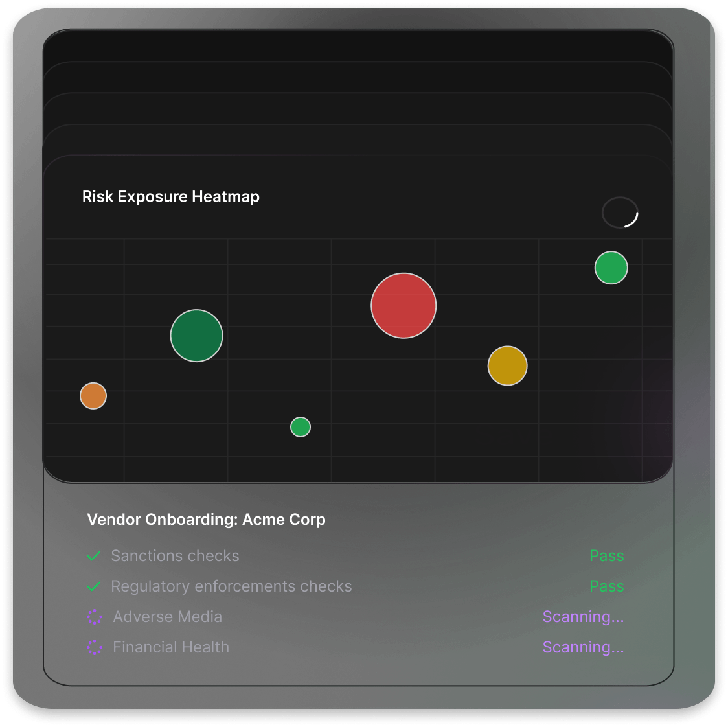Expand the Financial Health check details

(x=170, y=647)
